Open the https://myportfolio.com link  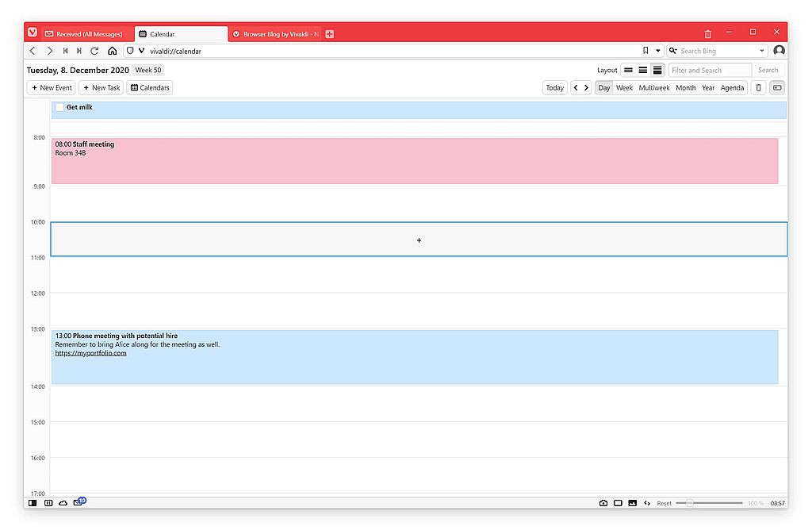coord(90,353)
